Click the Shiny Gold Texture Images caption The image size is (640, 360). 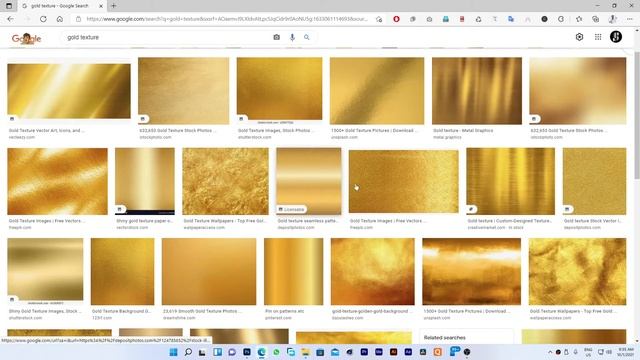(x=45, y=311)
